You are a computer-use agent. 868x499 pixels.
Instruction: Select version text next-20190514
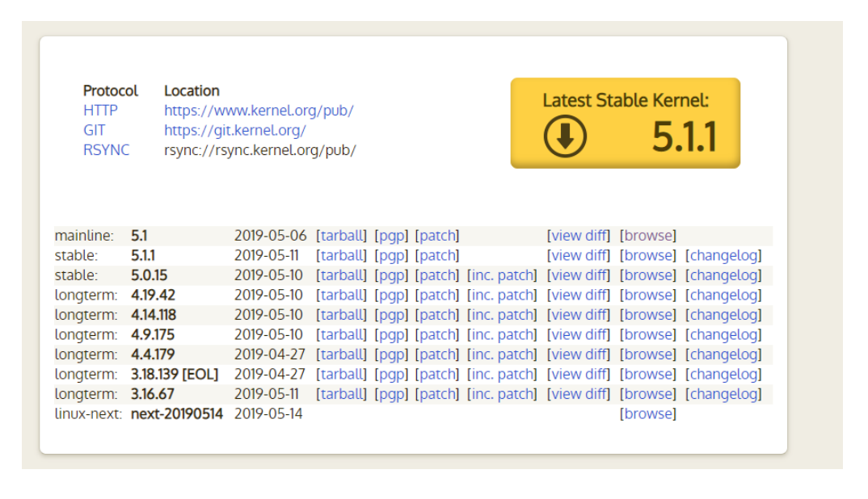[176, 413]
